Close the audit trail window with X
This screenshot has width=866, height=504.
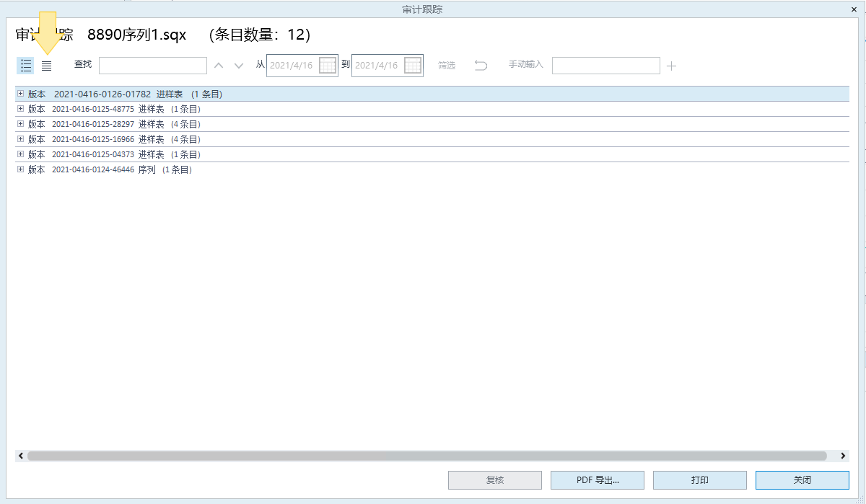(x=854, y=9)
